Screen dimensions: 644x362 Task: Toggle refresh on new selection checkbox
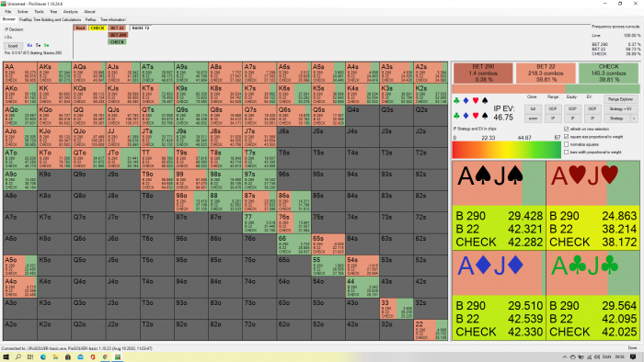coord(567,130)
